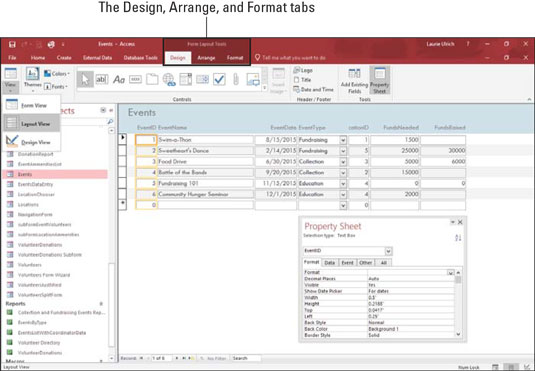Select record selector for Swim-a-Thon row
This screenshot has width=535, height=371.
pyautogui.click(x=122, y=139)
